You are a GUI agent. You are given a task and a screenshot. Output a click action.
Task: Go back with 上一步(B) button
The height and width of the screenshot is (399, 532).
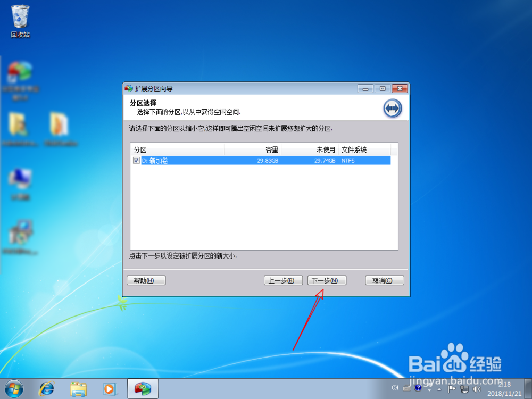tap(284, 280)
